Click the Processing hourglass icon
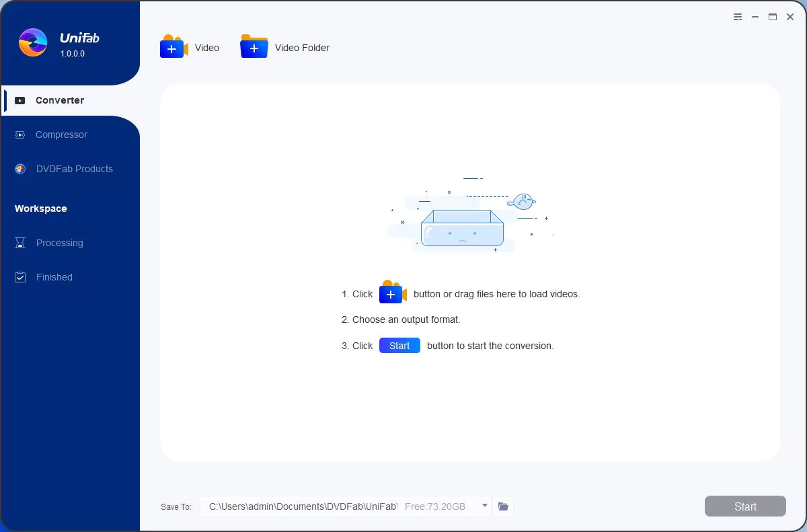The width and height of the screenshot is (807, 532). [x=20, y=243]
